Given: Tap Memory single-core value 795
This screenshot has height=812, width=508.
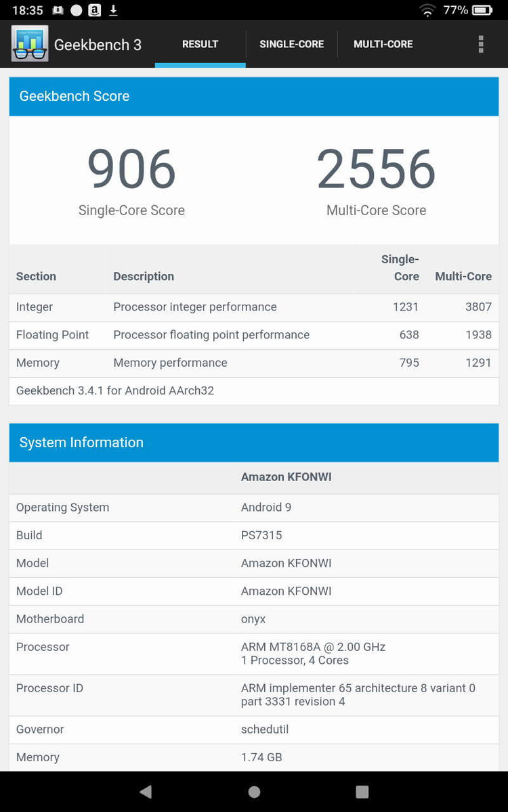Looking at the screenshot, I should point(409,363).
